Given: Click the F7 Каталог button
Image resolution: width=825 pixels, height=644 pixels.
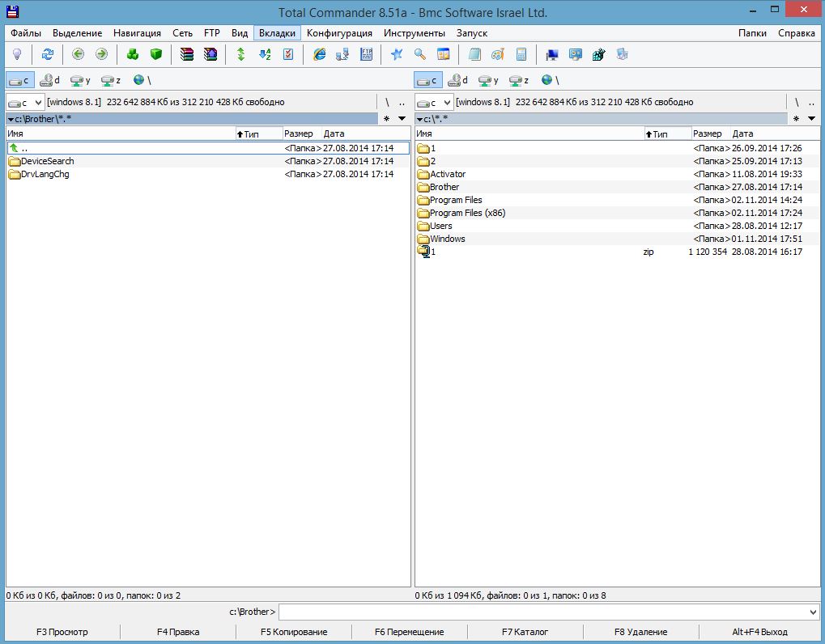Looking at the screenshot, I should (525, 632).
